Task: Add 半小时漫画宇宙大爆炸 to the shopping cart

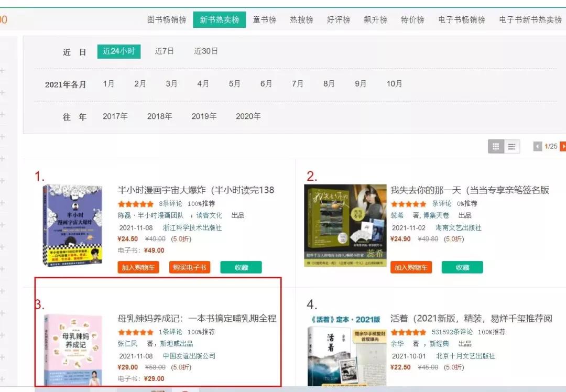Action: (138, 267)
